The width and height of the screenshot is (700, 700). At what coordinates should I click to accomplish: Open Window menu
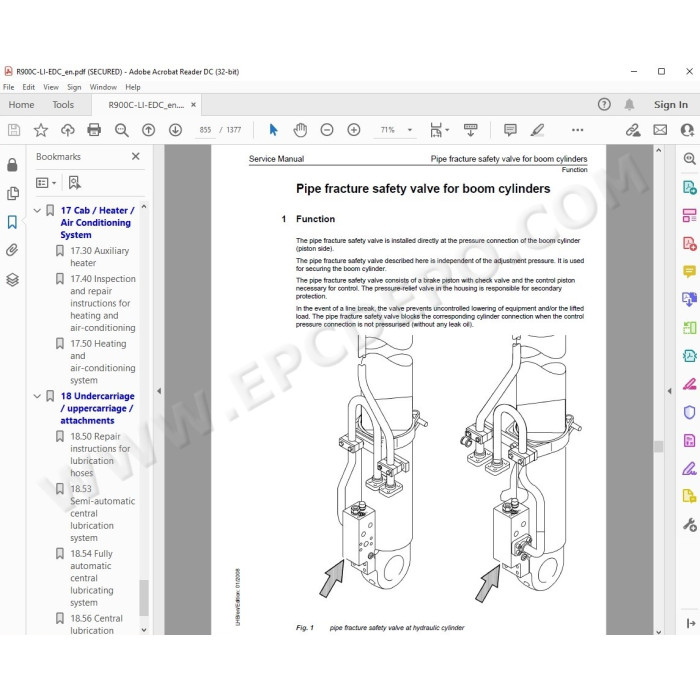(x=103, y=87)
